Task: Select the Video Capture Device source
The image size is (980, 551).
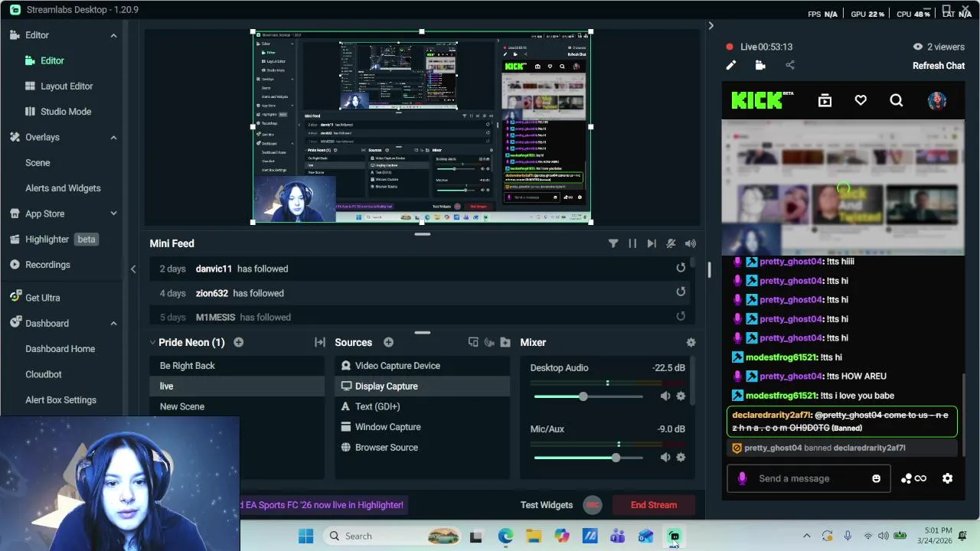Action: point(422,365)
